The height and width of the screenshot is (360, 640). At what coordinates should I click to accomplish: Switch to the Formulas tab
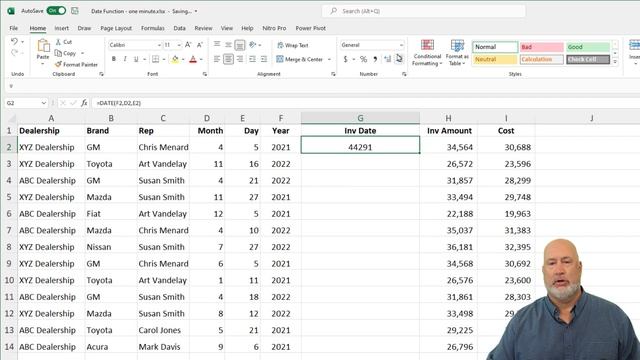(152, 28)
